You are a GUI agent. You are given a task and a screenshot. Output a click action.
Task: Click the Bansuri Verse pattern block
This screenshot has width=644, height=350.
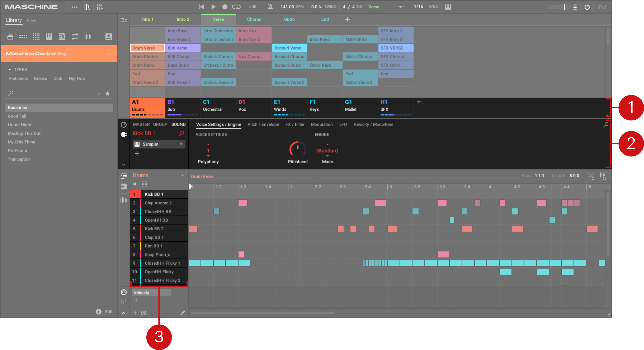pyautogui.click(x=289, y=48)
